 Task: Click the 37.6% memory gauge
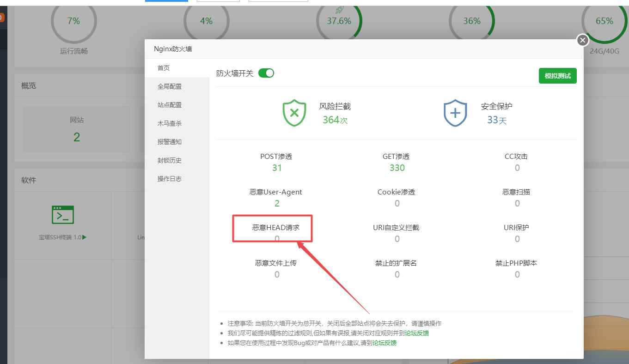[339, 21]
